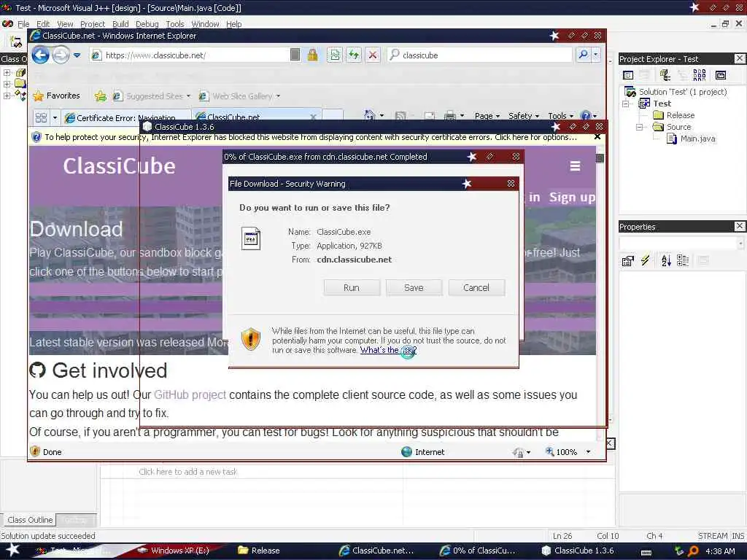Collapse the Test project node
The image size is (747, 560).
coord(626,104)
